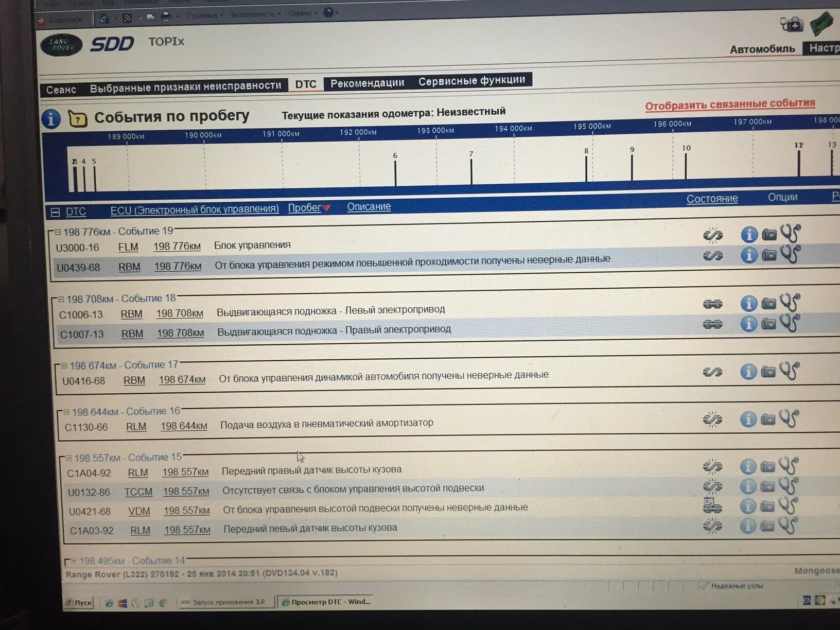Open info icon for U0416-68 row
Screen dimensions: 840x630
(748, 372)
